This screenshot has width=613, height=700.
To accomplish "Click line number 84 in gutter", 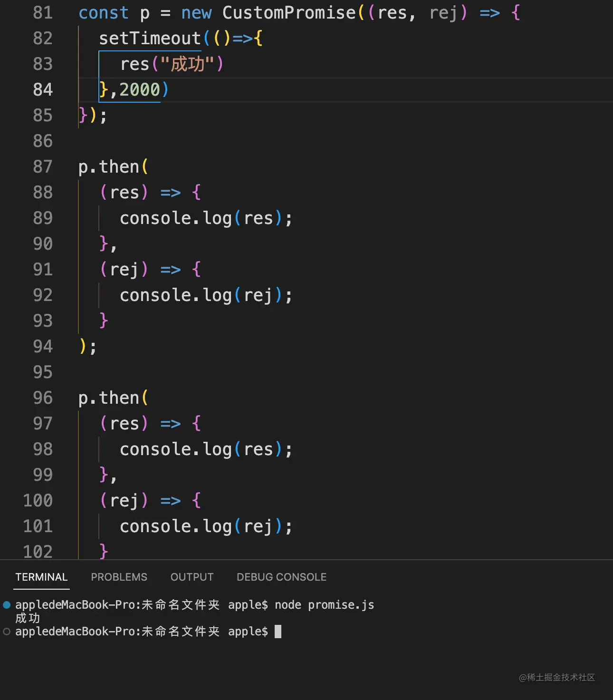I will pyautogui.click(x=43, y=89).
